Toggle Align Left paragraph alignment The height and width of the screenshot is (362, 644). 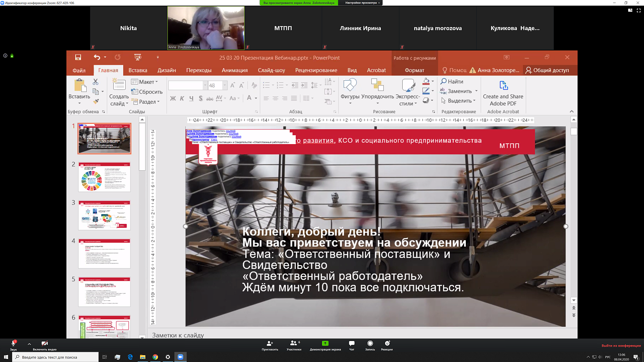(266, 98)
